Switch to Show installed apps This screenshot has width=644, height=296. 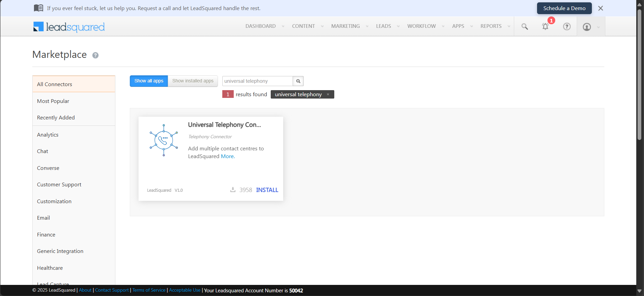point(193,81)
